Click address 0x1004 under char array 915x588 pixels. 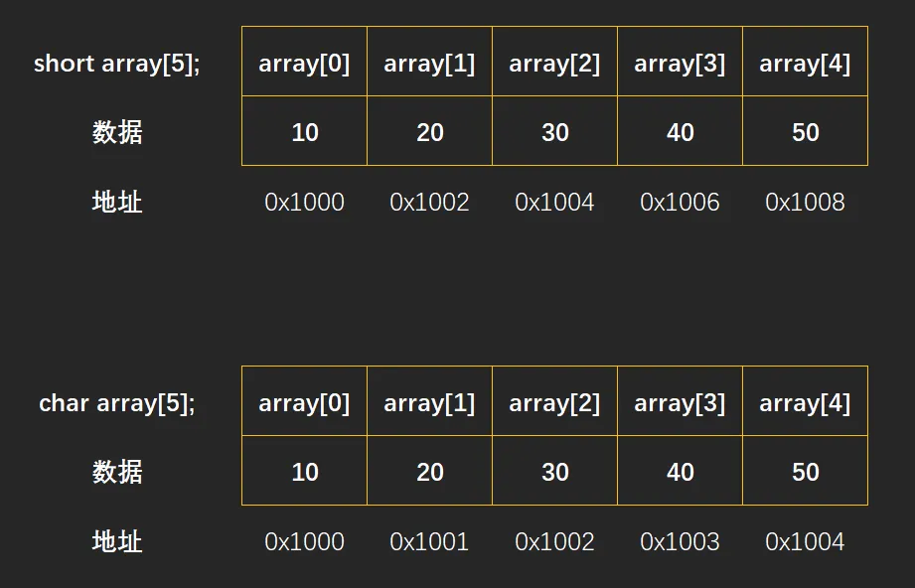[x=805, y=542]
